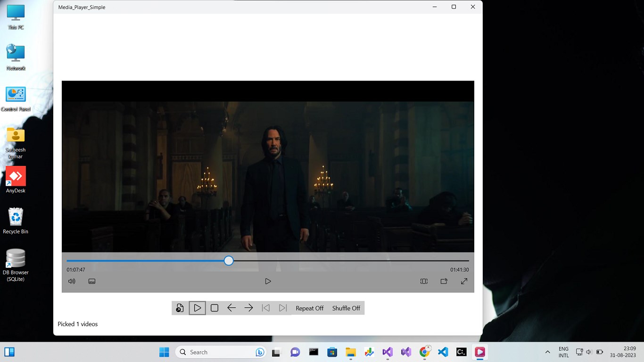
Task: Select the DB Browser (SQLite) shortcut
Action: [16, 265]
